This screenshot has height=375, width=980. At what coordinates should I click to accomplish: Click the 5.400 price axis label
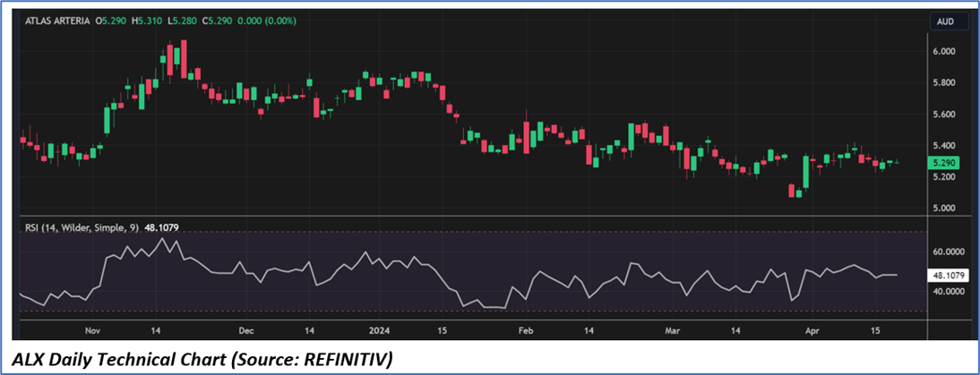click(945, 145)
